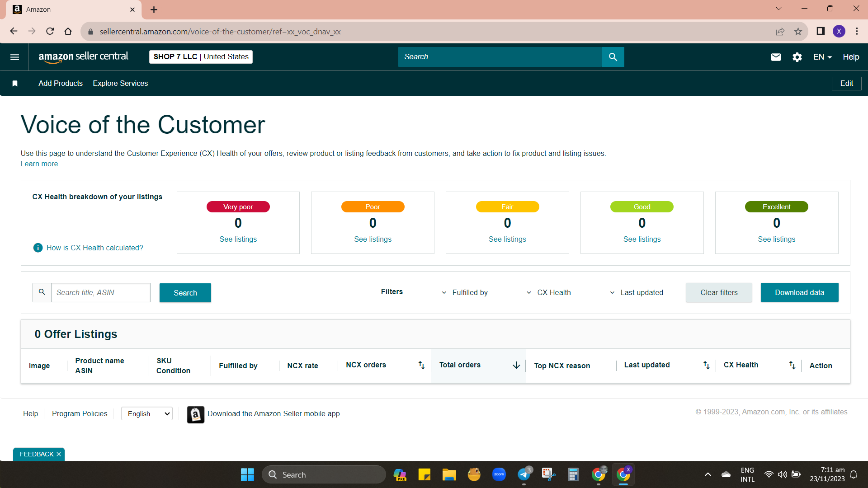
Task: Click the Amazon Seller Central logo
Action: 84,57
